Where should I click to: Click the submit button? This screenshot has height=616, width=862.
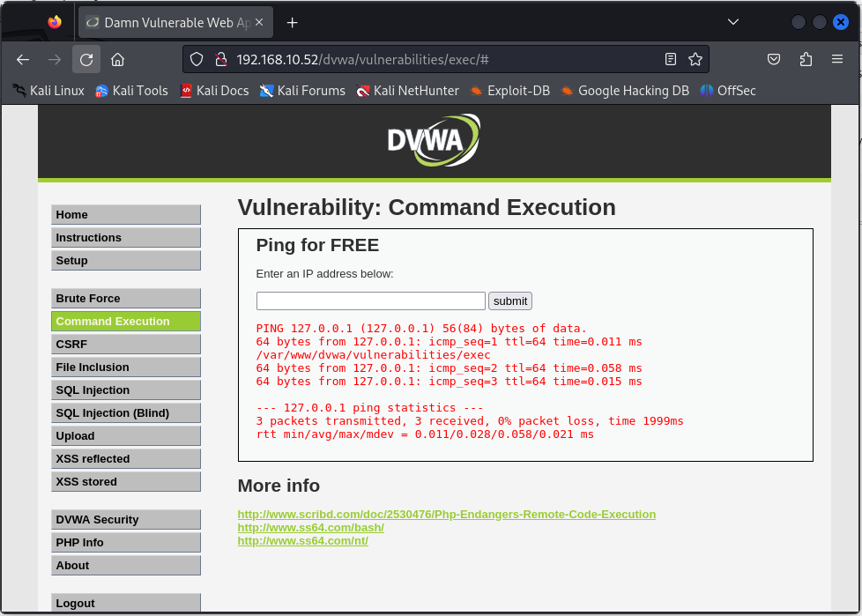tap(510, 301)
